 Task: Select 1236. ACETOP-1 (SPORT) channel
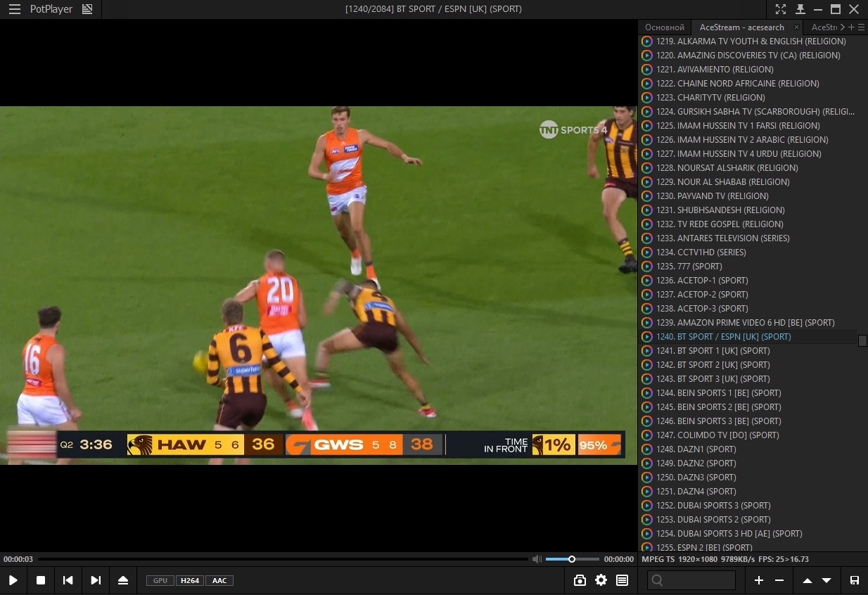[748, 281]
